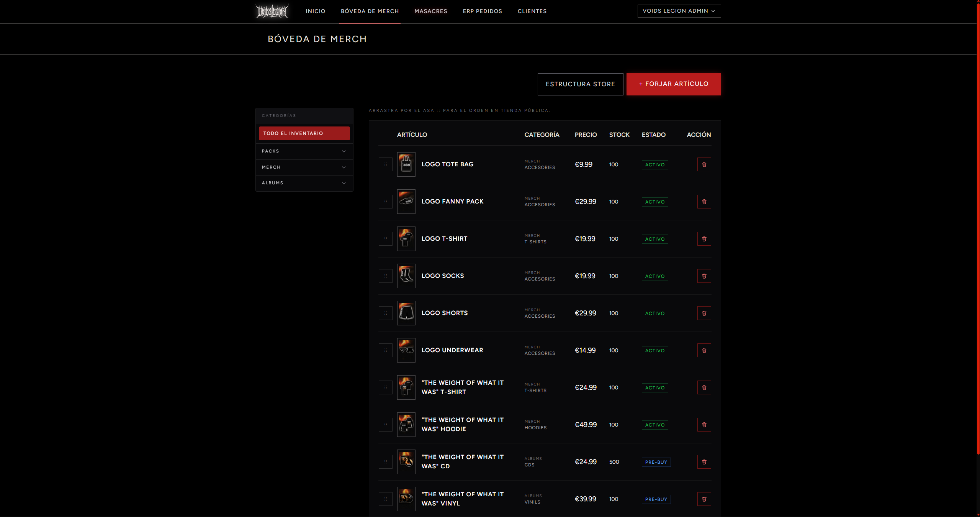Viewport: 980px width, 517px height.
Task: Open the Voids Legion Admin dropdown
Action: (x=679, y=11)
